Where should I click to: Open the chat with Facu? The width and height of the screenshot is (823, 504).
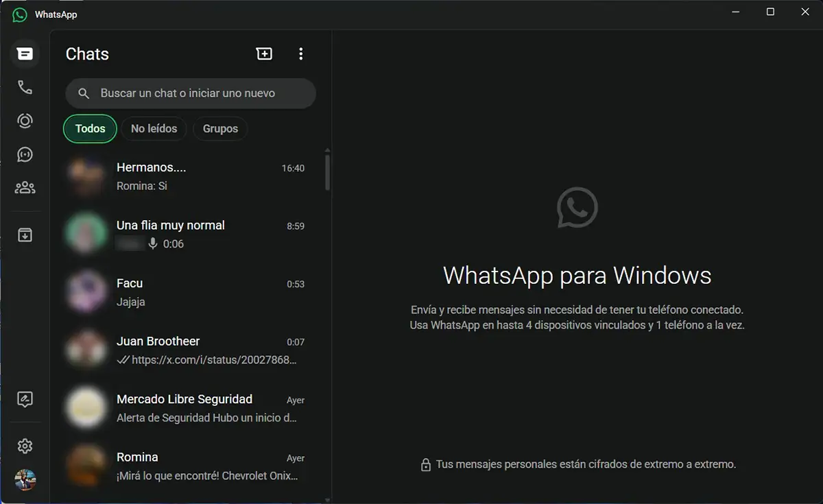coord(185,291)
